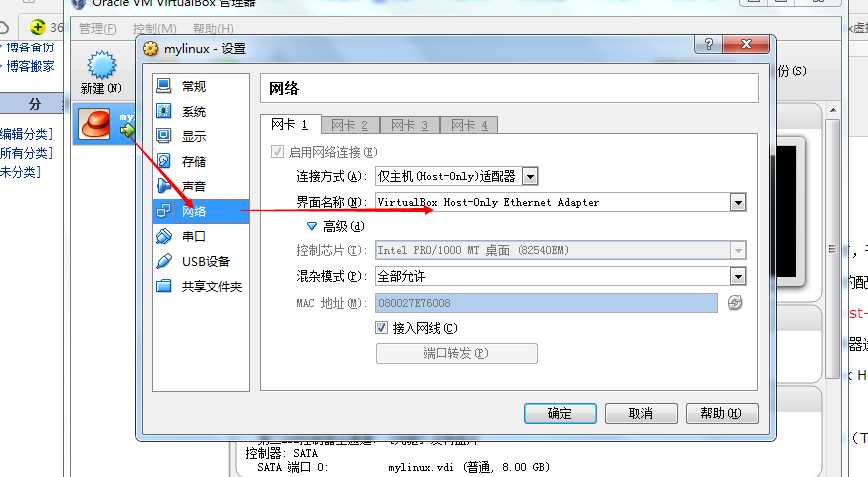This screenshot has height=477, width=868.
Task: Select the 串口 (Serial port) icon
Action: (x=164, y=236)
